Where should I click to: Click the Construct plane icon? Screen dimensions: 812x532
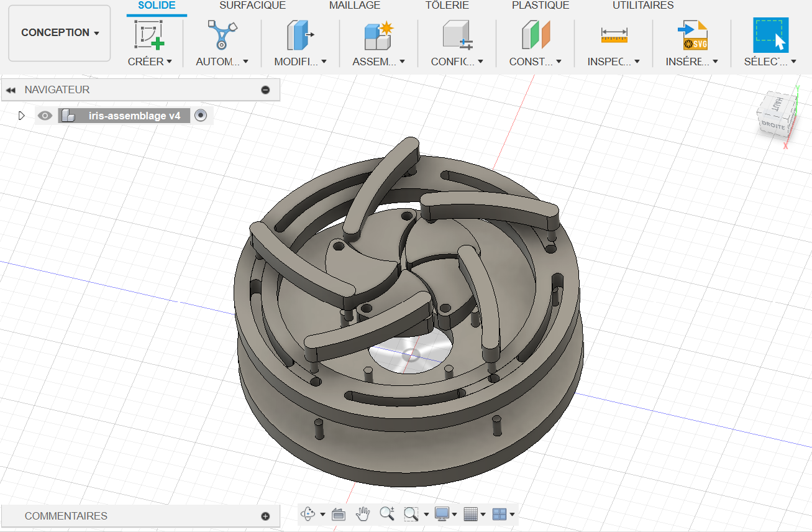[536, 35]
